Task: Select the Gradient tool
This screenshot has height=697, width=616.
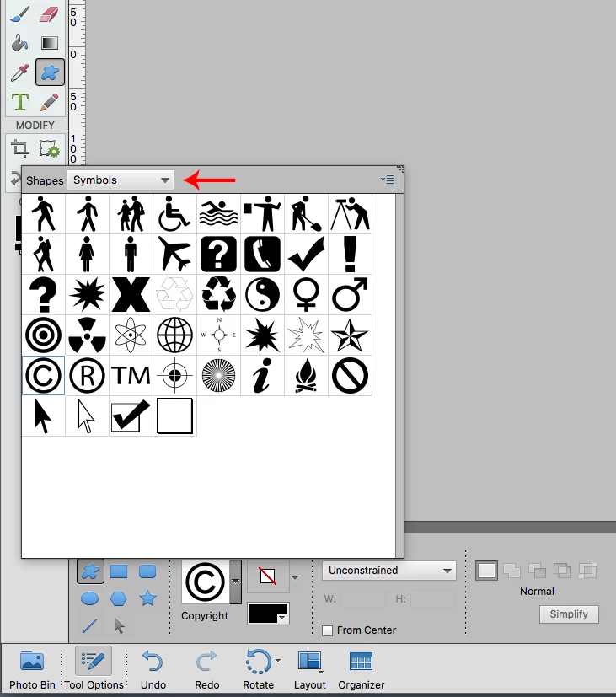Action: [x=50, y=43]
